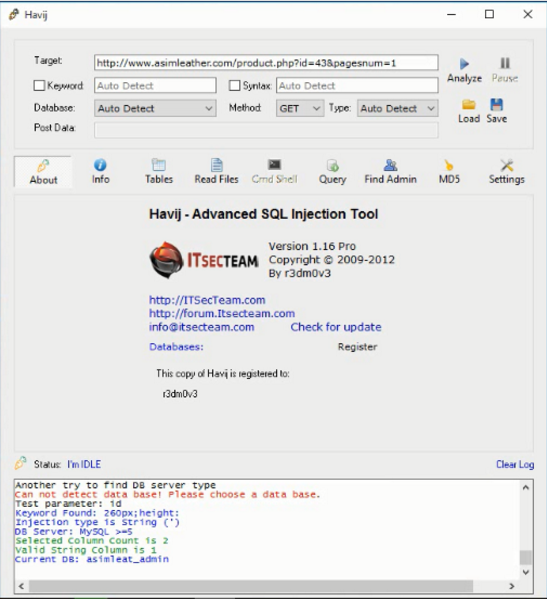Screen dimensions: 547x599
Task: Enable the Keyword checkbox
Action: point(39,86)
